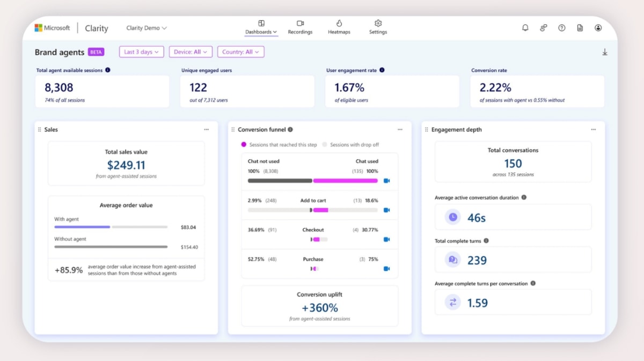
Task: Click info icon next to Total complete turns
Action: pyautogui.click(x=486, y=241)
